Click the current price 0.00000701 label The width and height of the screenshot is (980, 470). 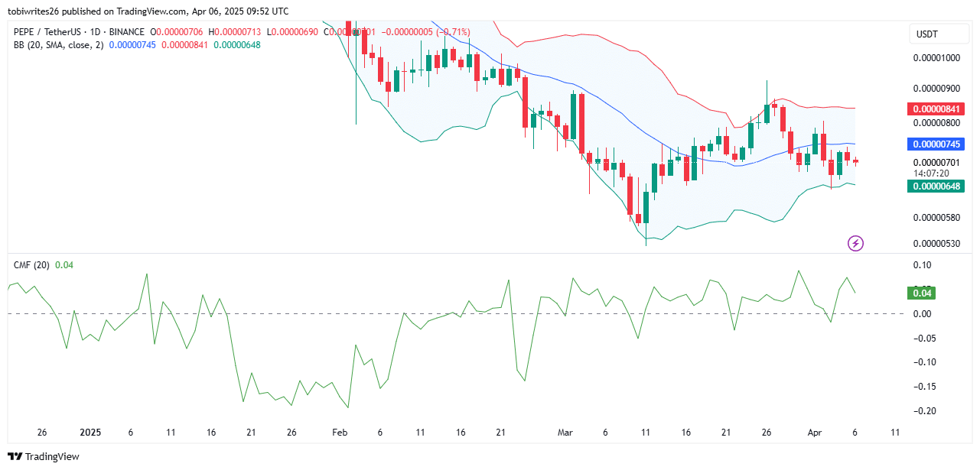939,162
